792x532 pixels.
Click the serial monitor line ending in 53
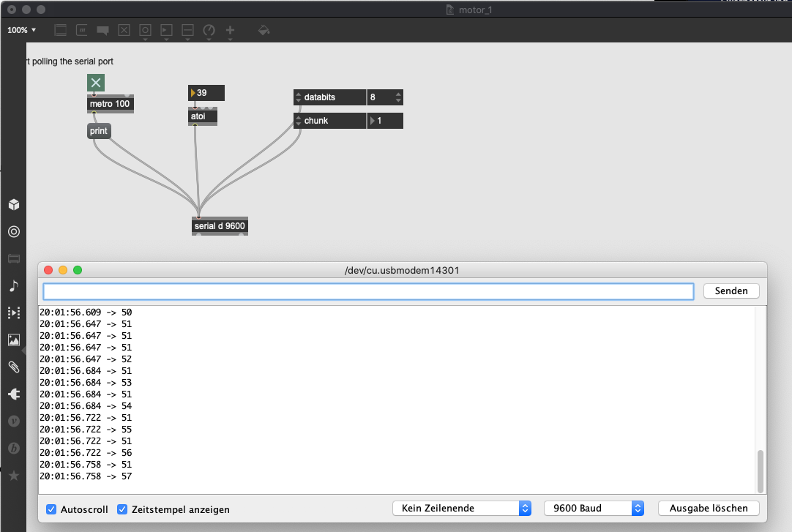click(x=86, y=383)
